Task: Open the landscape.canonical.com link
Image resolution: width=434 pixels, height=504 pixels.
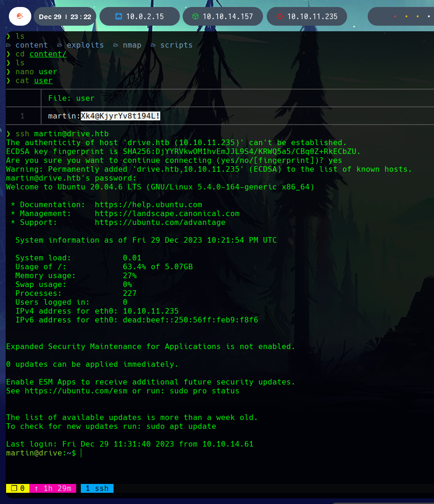Action: [x=167, y=213]
